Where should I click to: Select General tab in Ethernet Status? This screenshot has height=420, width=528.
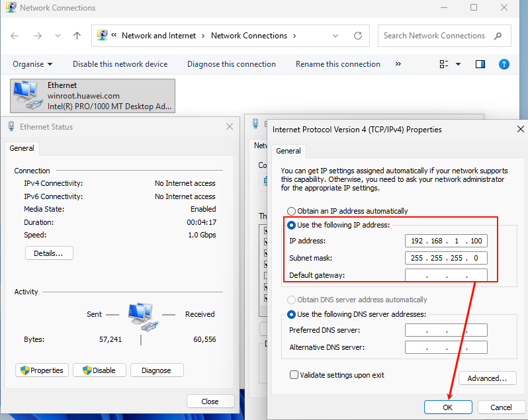pyautogui.click(x=22, y=148)
